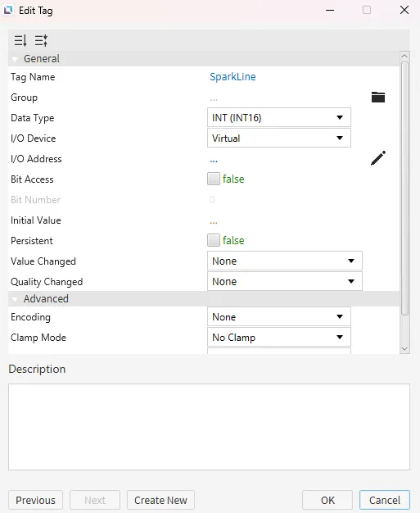Enable the Persistent checkbox
Image resolution: width=420 pixels, height=513 pixels.
(x=214, y=240)
